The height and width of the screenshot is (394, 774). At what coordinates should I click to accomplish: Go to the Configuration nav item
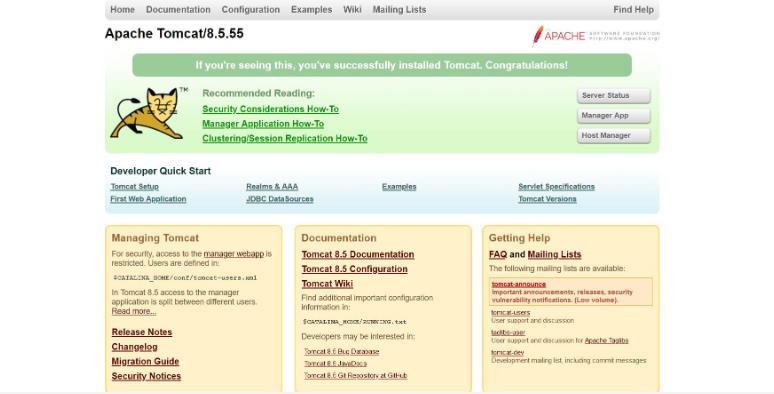point(250,9)
